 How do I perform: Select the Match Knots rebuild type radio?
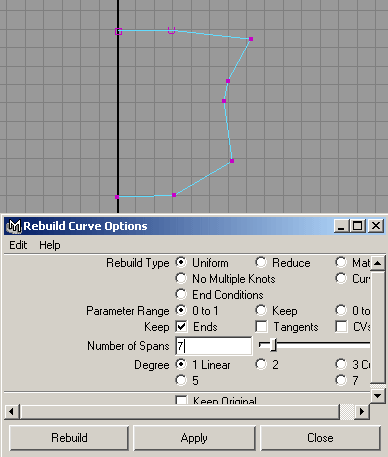[x=341, y=262]
